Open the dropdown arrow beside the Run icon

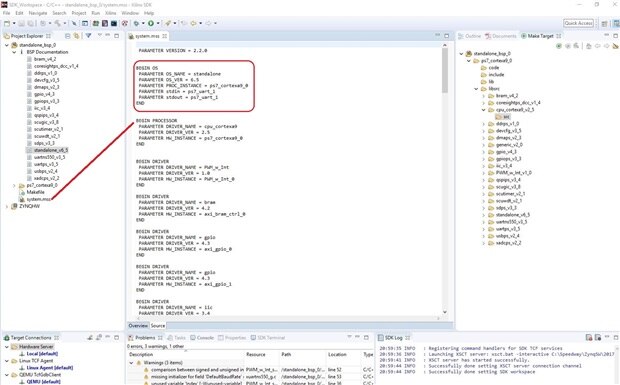click(x=158, y=23)
